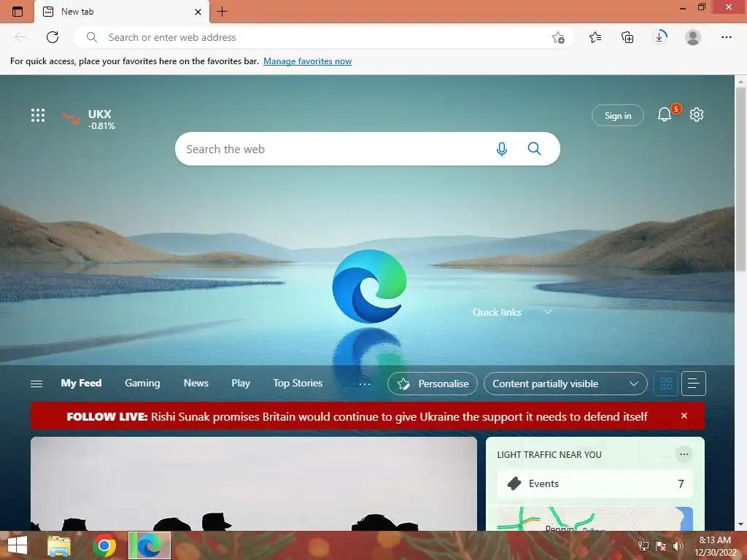Open Content partially visible dropdown
The width and height of the screenshot is (747, 560).
565,384
